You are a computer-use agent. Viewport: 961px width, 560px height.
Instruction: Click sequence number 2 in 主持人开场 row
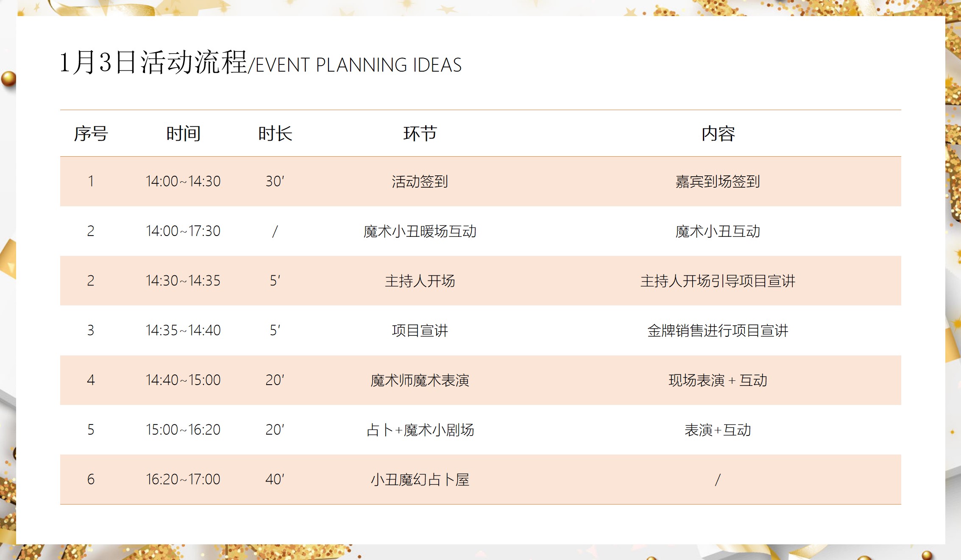click(x=91, y=280)
